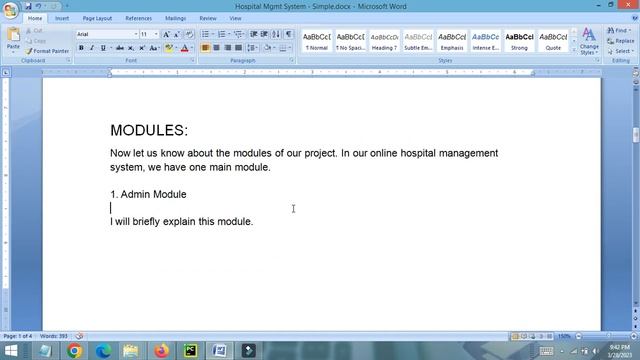Zoom out with the minus button

[x=578, y=336]
